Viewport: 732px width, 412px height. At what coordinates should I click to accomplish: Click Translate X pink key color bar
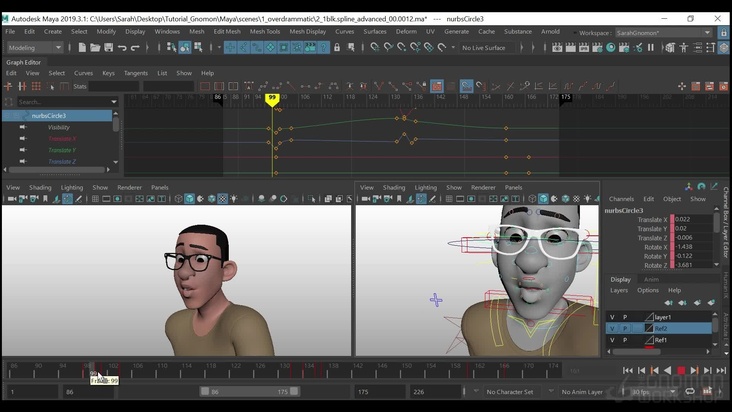672,219
